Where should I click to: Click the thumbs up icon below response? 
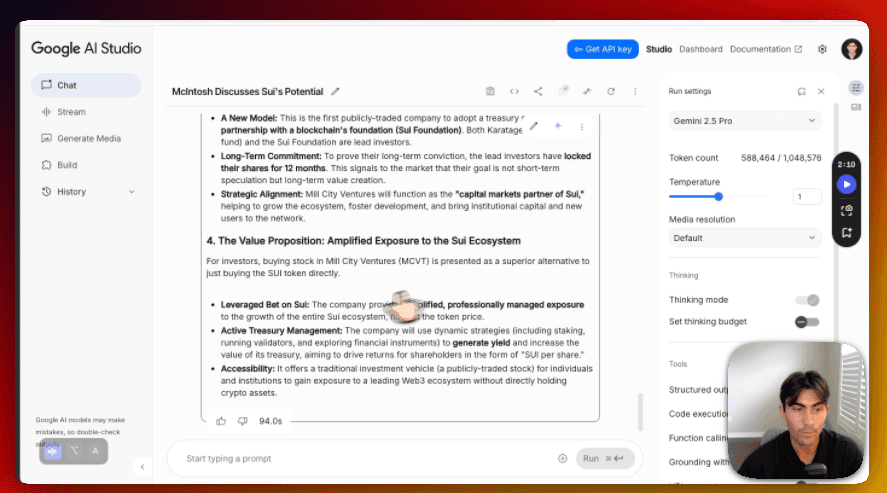(x=221, y=421)
